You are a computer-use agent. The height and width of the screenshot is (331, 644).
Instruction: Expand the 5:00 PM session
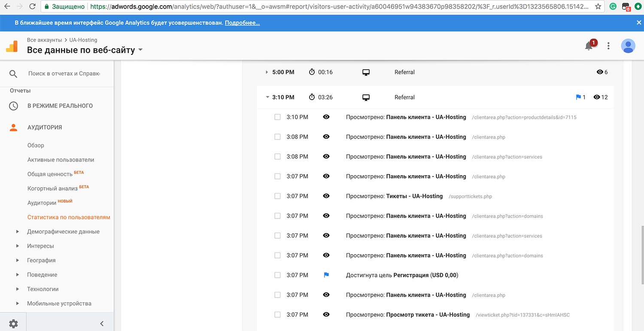coord(267,72)
